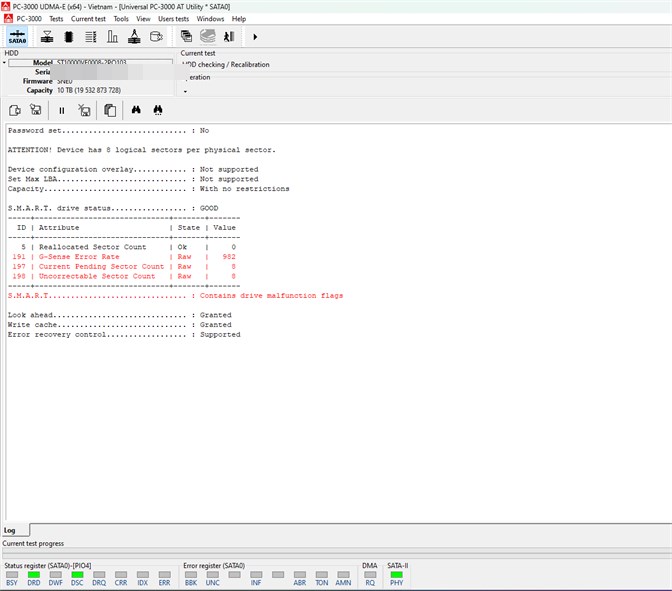
Task: Click "Contains drive malfunction flags" text
Action: tap(271, 296)
